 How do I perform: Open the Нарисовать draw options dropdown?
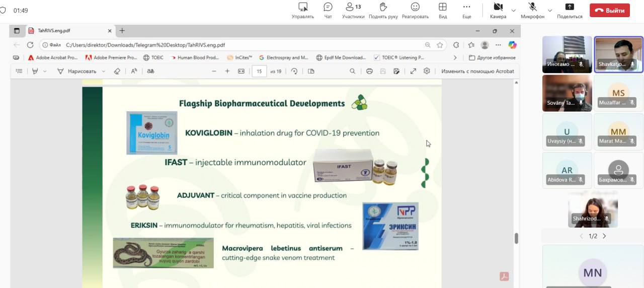[104, 71]
